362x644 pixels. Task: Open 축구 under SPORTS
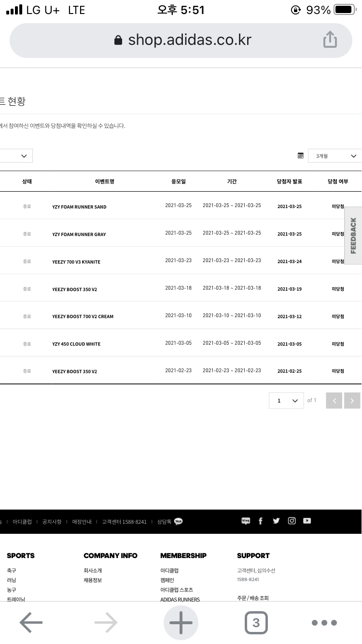point(12,571)
